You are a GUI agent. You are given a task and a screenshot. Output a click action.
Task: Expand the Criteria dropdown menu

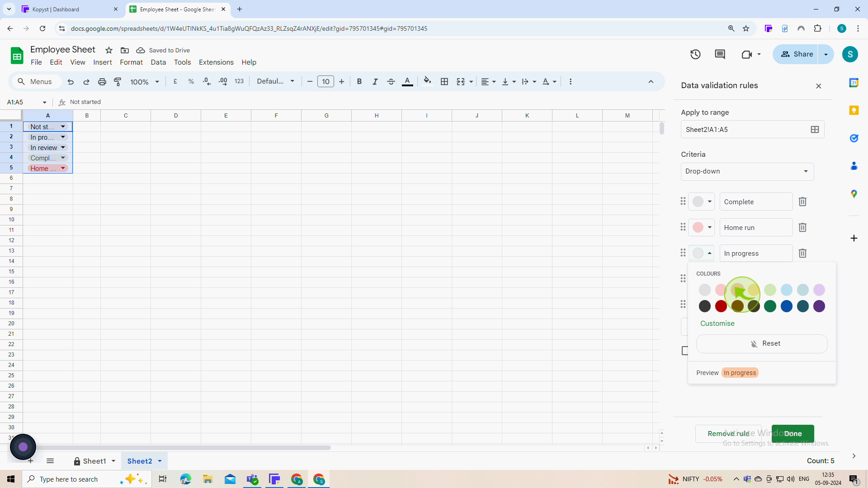pyautogui.click(x=747, y=171)
